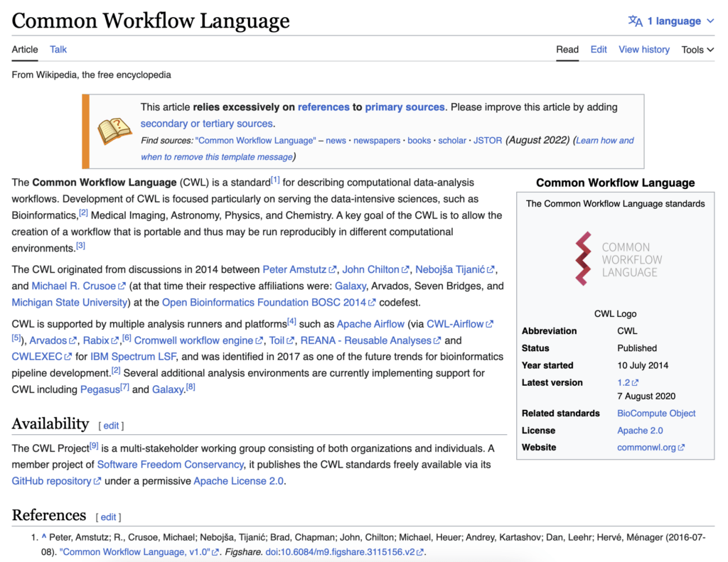Screen dimensions: 728x562
Task: Click citation [8] after Galaxy
Action: click(x=191, y=387)
